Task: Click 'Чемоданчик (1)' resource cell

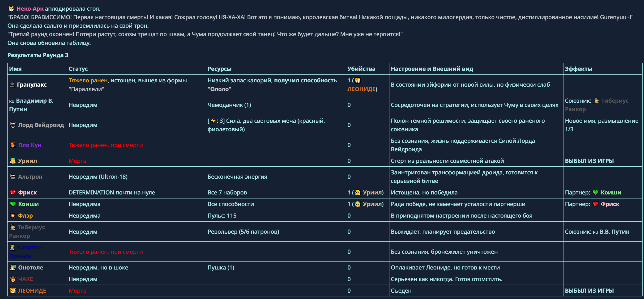Action: (x=229, y=105)
